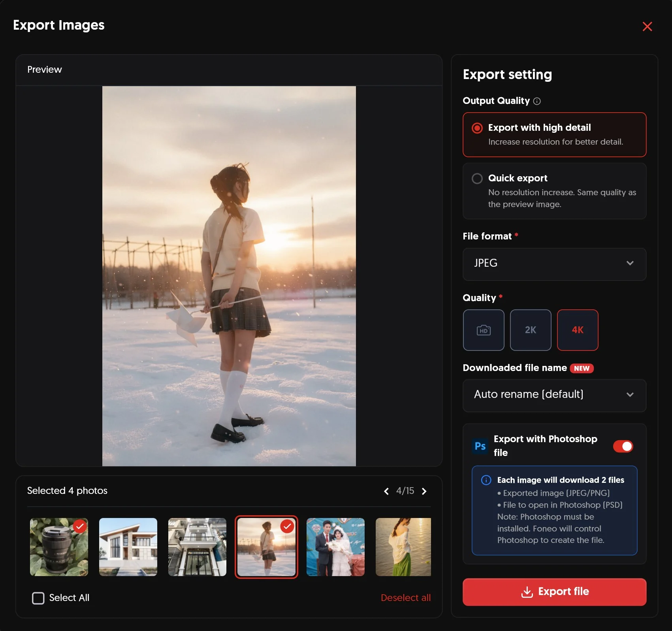Choose 2K quality

point(531,330)
